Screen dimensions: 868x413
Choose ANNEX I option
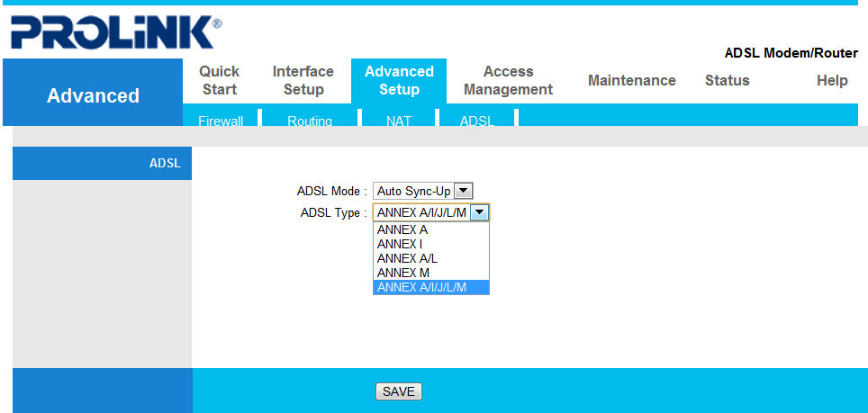coord(430,244)
